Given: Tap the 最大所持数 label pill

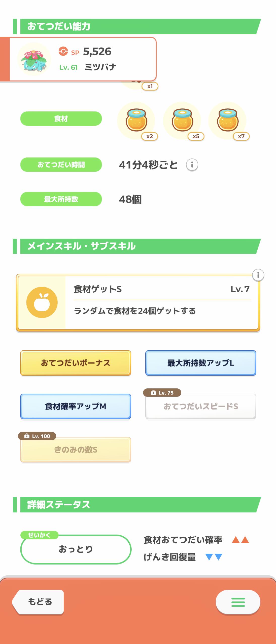Looking at the screenshot, I should (x=61, y=199).
